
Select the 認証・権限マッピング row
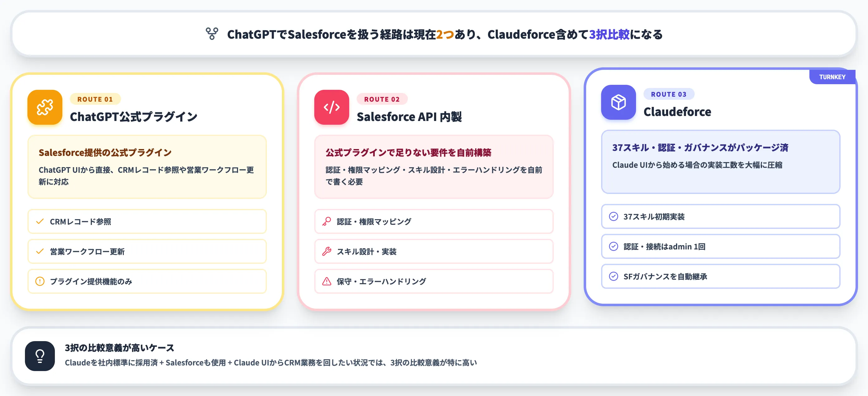coord(434,221)
